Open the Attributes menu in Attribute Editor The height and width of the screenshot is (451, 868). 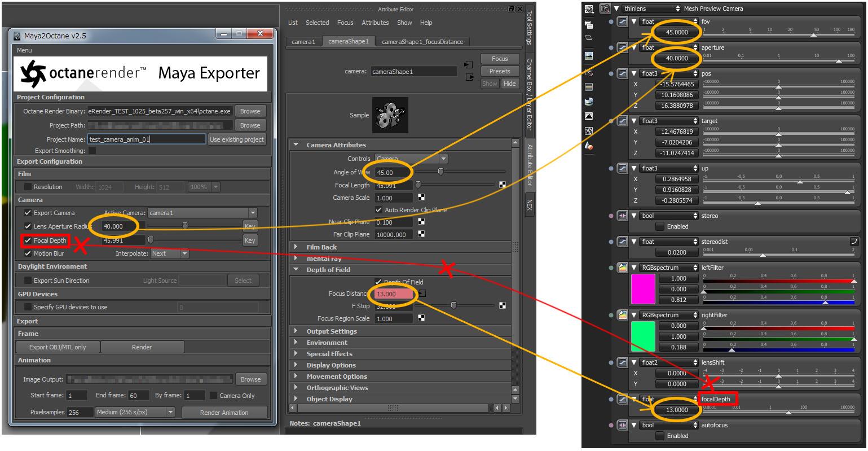tap(375, 23)
